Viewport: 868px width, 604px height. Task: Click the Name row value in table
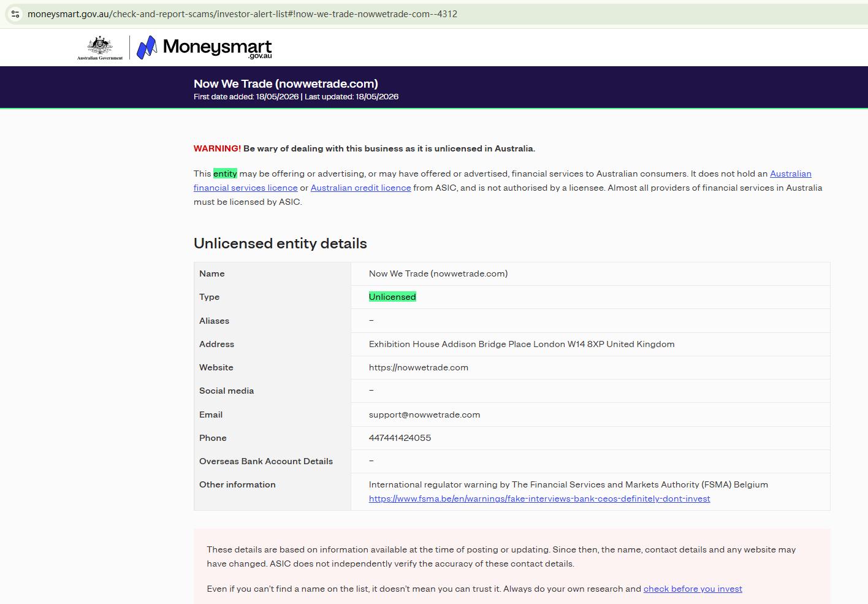coord(438,273)
